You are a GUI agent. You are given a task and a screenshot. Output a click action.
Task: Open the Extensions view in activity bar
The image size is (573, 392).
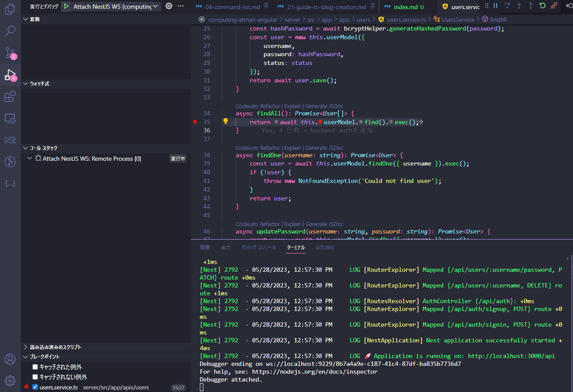[x=10, y=97]
